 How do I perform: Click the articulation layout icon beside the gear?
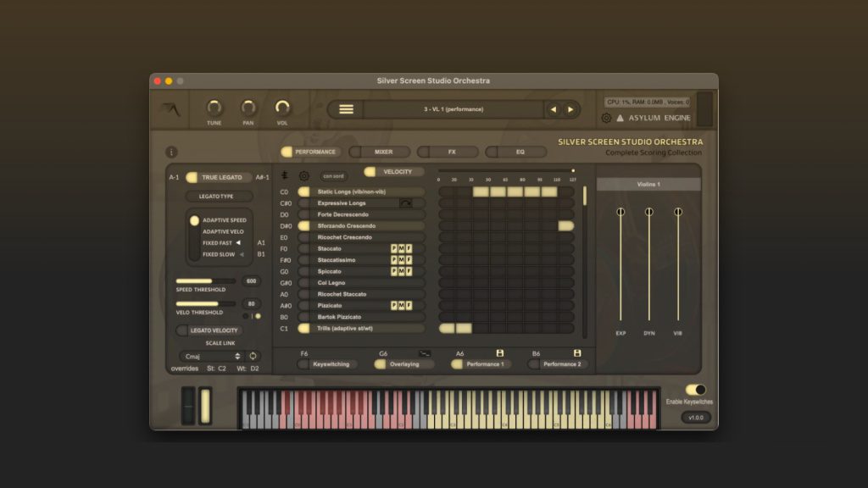285,175
